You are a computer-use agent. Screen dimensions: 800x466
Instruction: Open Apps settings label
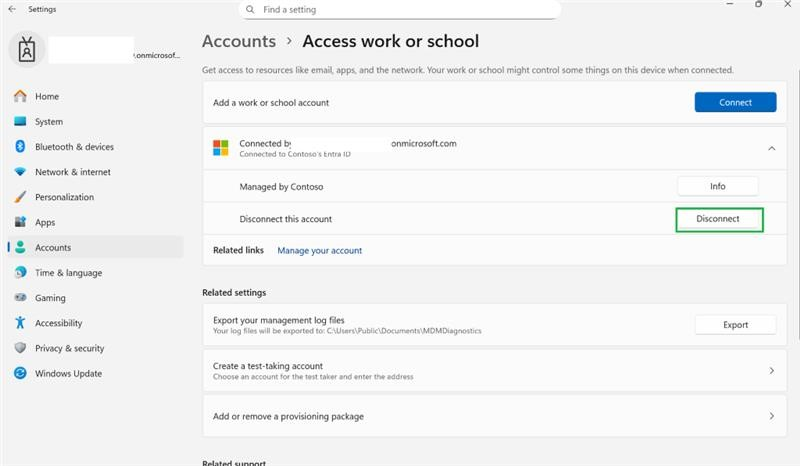(x=45, y=223)
